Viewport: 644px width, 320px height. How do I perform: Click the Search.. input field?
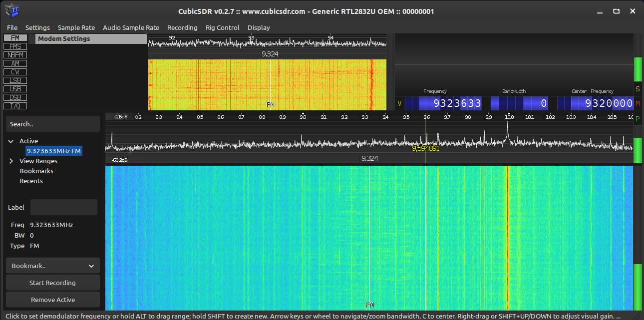pyautogui.click(x=53, y=124)
